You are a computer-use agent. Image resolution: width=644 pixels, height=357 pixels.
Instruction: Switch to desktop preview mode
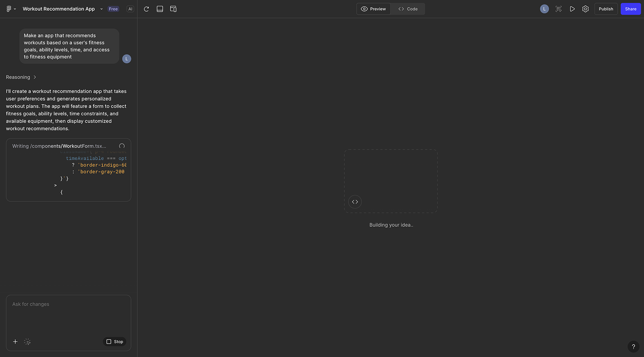tap(160, 8)
